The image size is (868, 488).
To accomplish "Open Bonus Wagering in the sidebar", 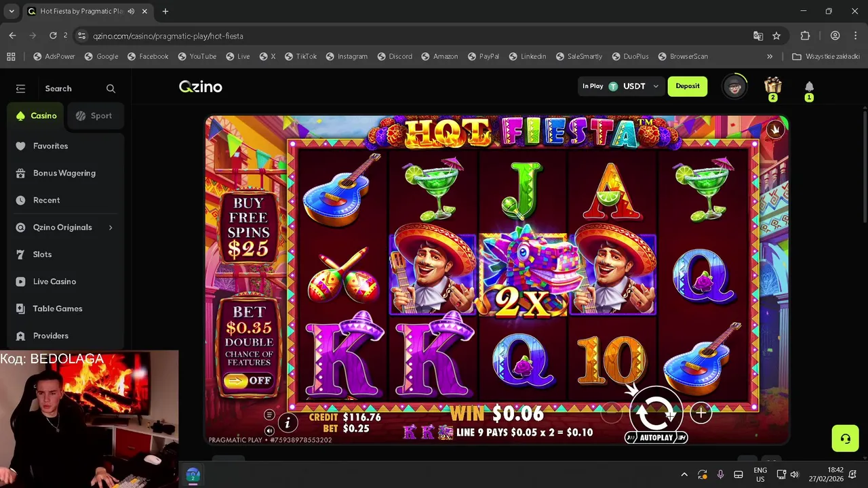I will pyautogui.click(x=64, y=173).
